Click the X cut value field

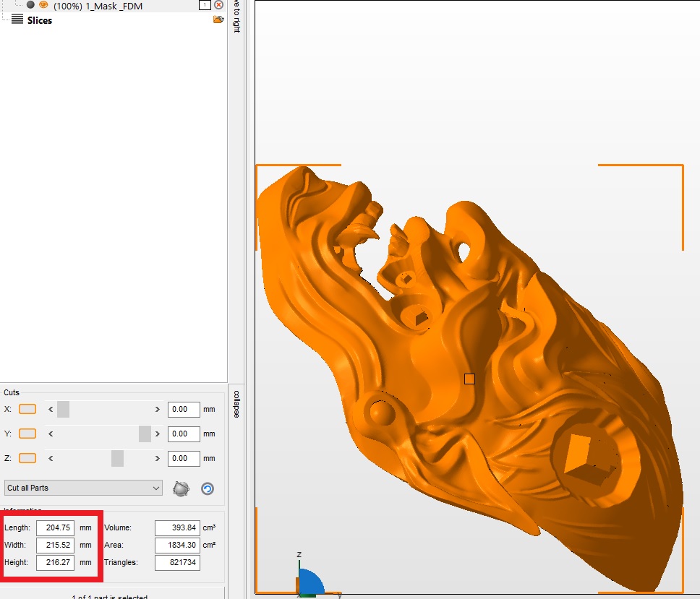click(184, 410)
